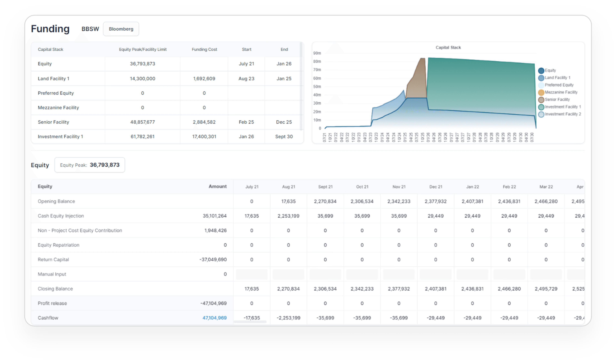Click the Dec 21 column header
The height and width of the screenshot is (364, 616).
(436, 187)
